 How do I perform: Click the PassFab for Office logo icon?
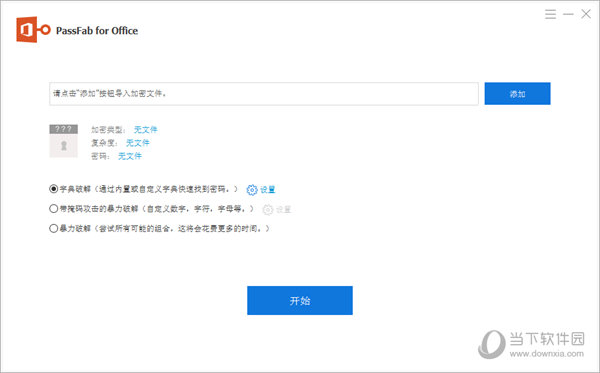33,29
